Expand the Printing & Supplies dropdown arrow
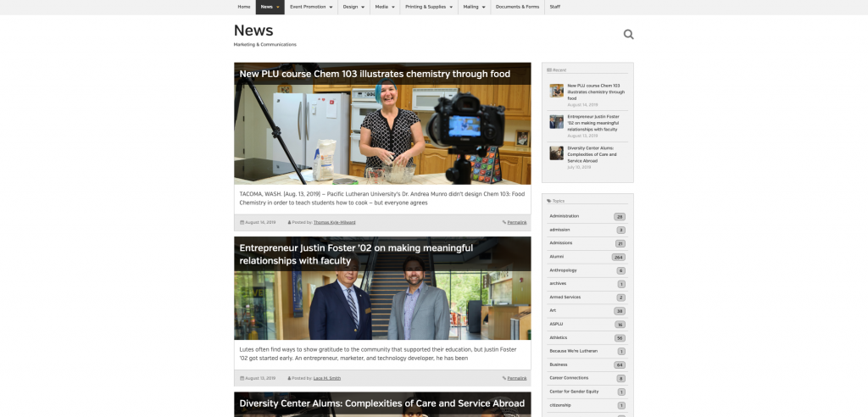 pyautogui.click(x=451, y=7)
